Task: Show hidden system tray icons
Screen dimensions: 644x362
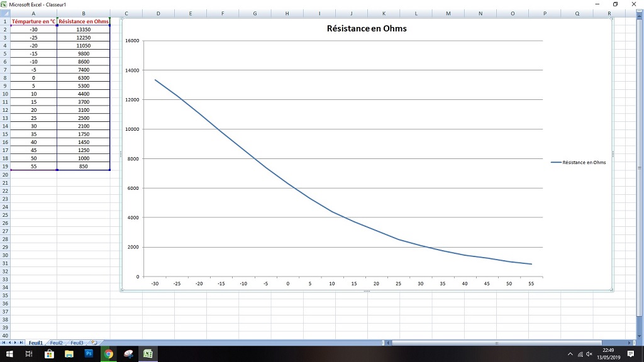Action: point(570,354)
